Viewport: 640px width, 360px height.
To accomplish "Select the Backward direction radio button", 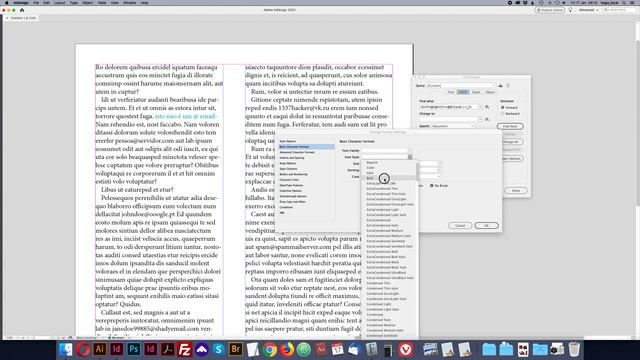I will [x=502, y=113].
